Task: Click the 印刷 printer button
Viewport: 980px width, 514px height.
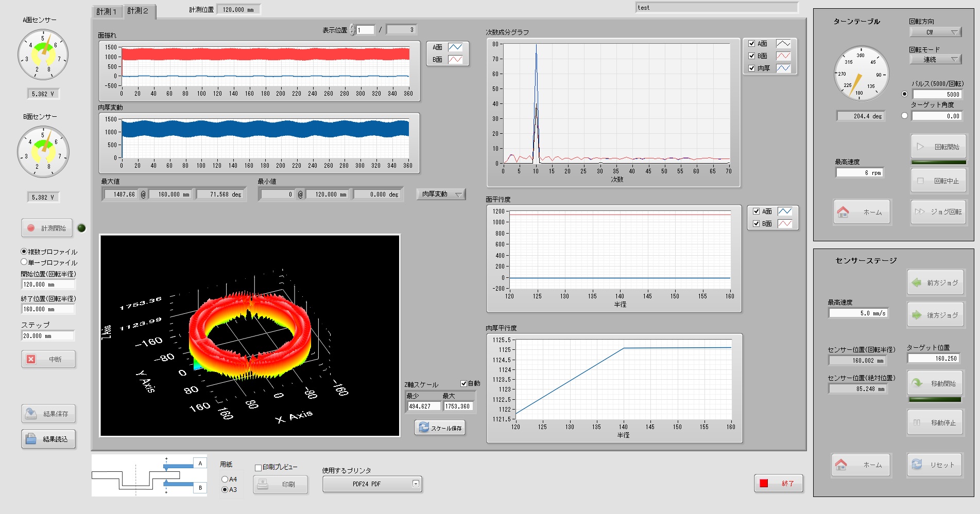Action: [281, 484]
